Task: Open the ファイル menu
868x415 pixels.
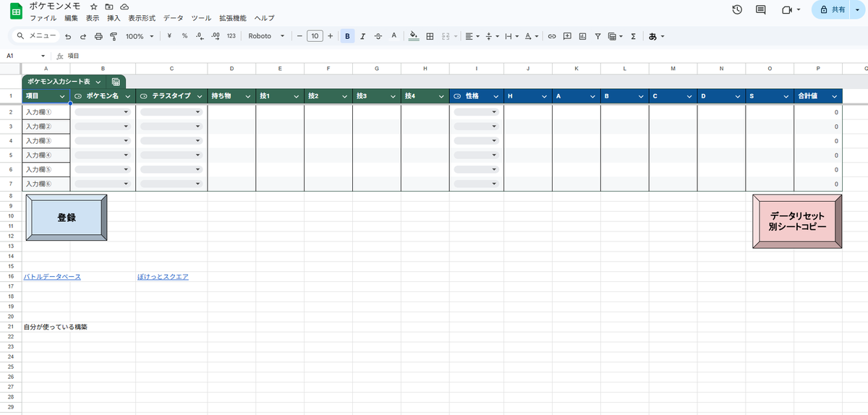Action: tap(43, 17)
